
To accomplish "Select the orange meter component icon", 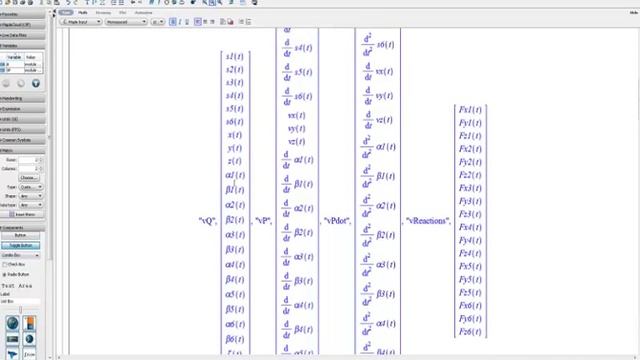I will pyautogui.click(x=29, y=323).
